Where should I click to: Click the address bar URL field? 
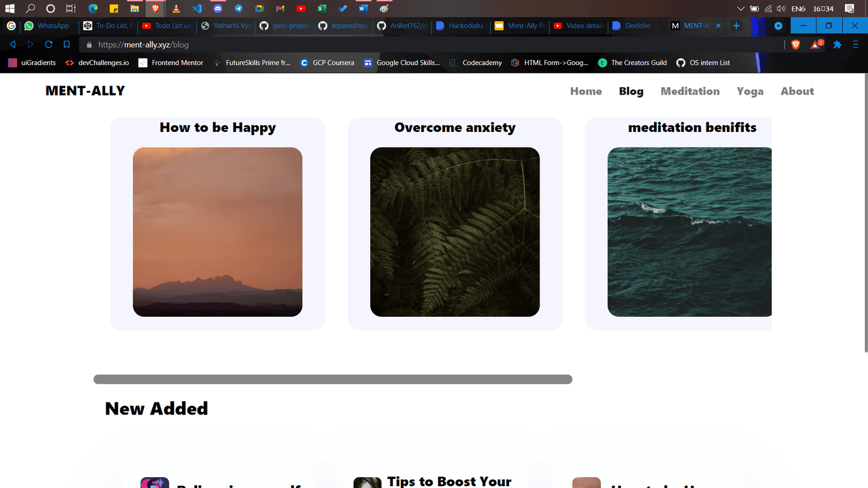(x=431, y=45)
